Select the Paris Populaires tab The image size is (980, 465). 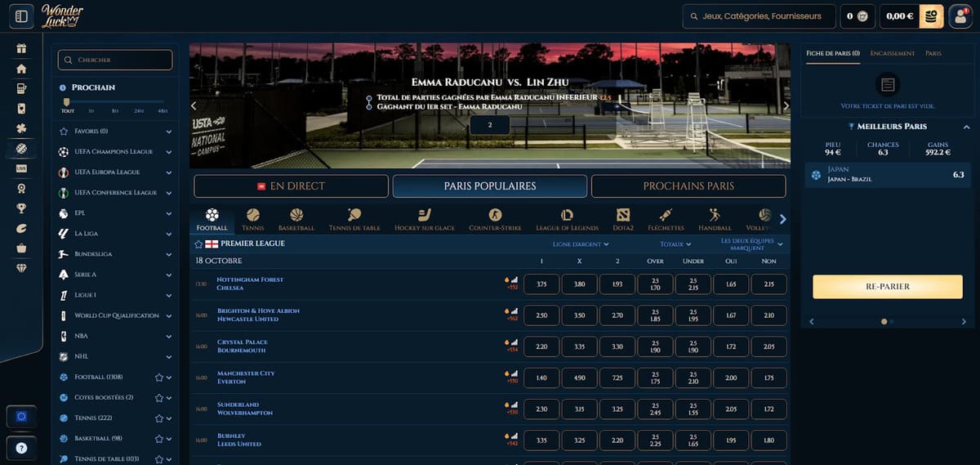coord(490,186)
